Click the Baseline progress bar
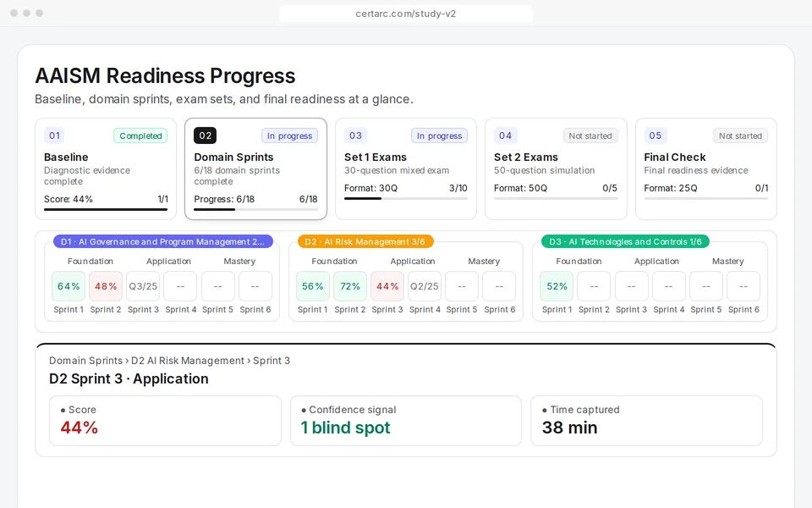The width and height of the screenshot is (812, 508). point(106,209)
